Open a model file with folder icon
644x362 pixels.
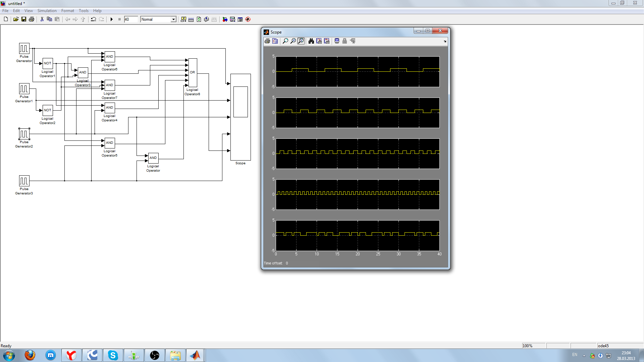[16, 19]
